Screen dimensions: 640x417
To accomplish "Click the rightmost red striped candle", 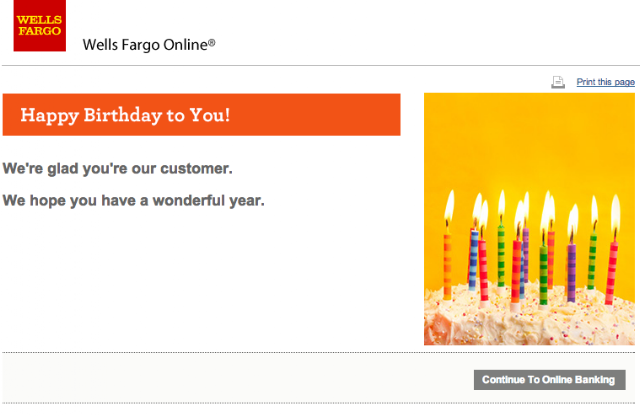I will (611, 273).
